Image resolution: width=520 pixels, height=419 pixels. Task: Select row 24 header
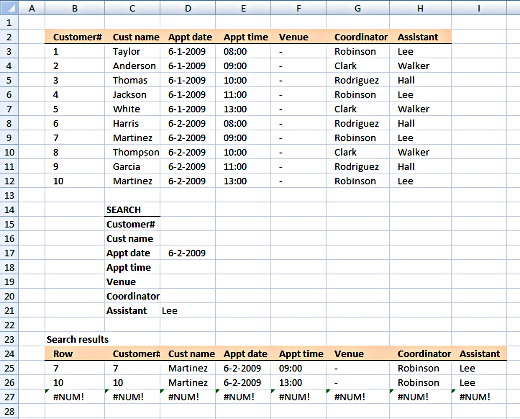point(9,354)
